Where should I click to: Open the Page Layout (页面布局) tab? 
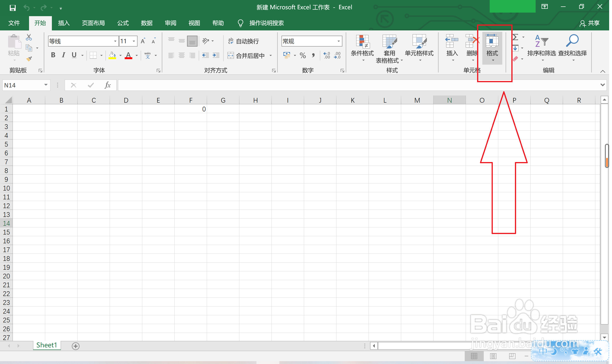pyautogui.click(x=94, y=23)
